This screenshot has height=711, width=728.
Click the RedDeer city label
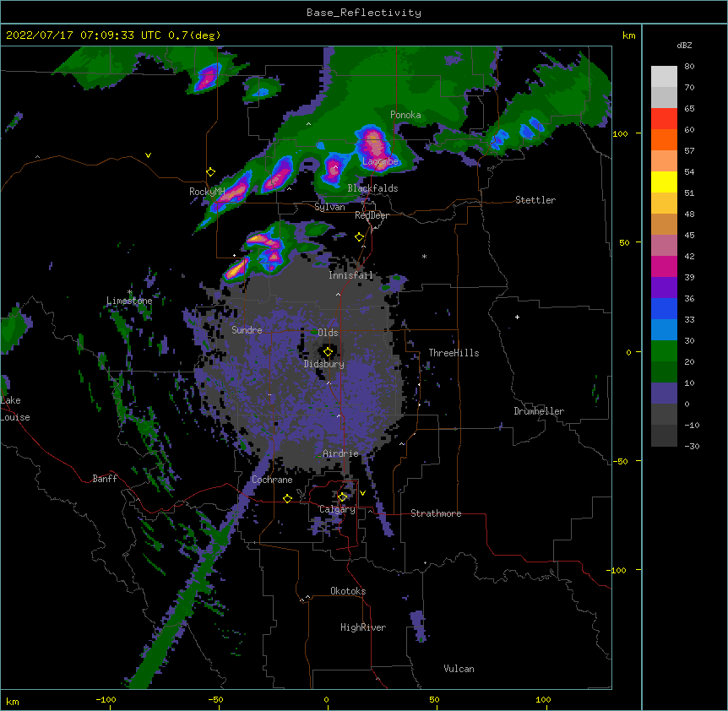click(x=372, y=215)
